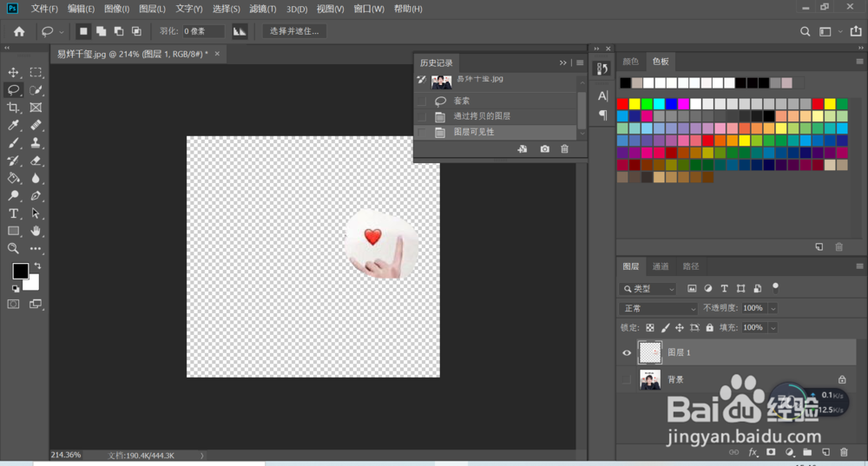Select the Move tool
Image resolution: width=868 pixels, height=466 pixels.
(x=13, y=73)
